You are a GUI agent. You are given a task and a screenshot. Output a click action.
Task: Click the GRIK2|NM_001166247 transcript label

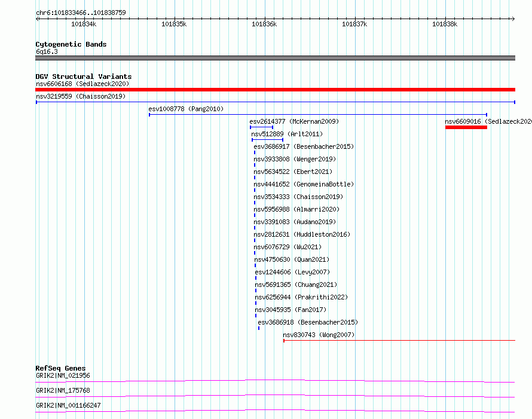pyautogui.click(x=68, y=405)
